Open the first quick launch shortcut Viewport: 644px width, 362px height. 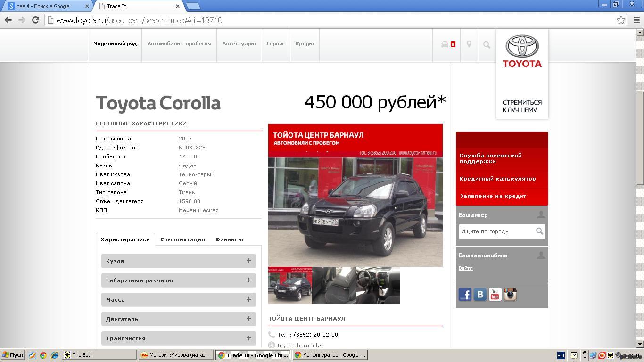pos(32,355)
